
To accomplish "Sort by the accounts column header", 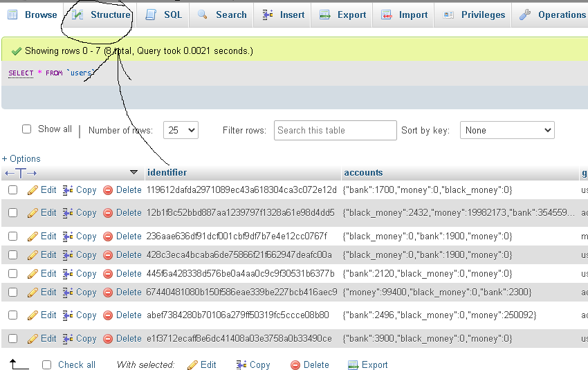I will (363, 173).
